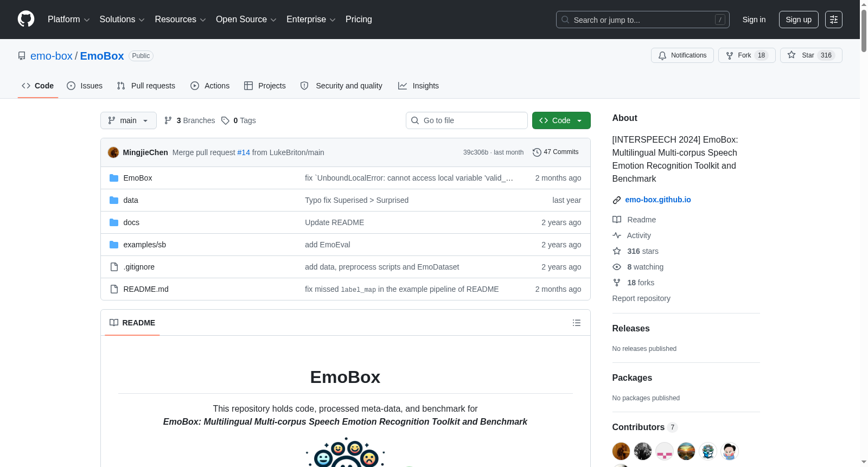Open the main branch selector dropdown
868x467 pixels.
pyautogui.click(x=129, y=120)
